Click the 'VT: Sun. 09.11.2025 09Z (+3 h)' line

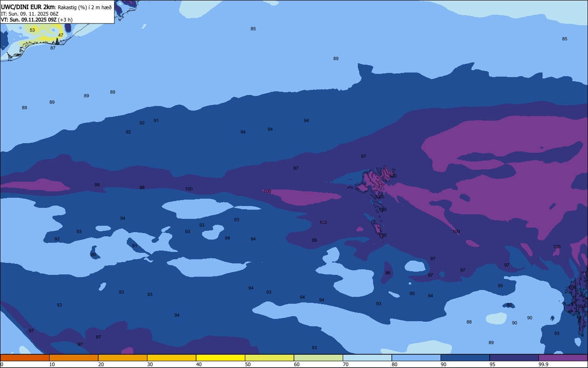(x=37, y=20)
